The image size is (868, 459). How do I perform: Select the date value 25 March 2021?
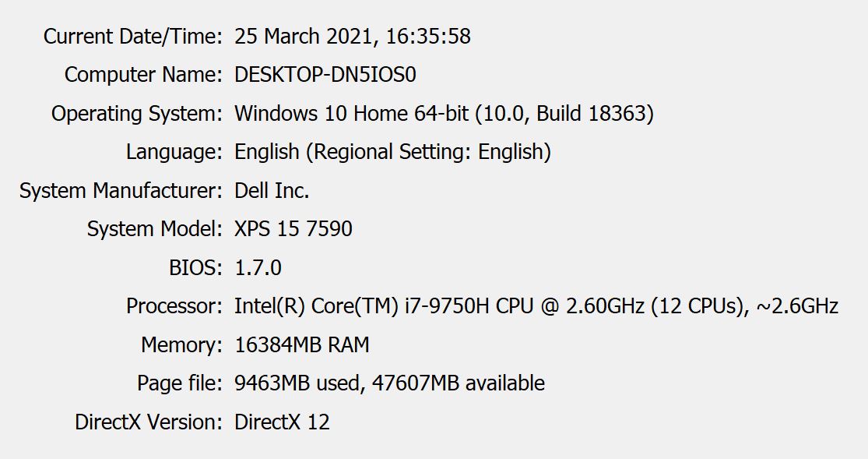pyautogui.click(x=306, y=37)
